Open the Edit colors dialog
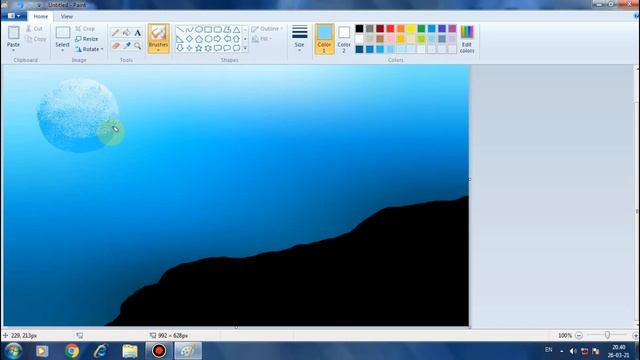 [x=467, y=39]
